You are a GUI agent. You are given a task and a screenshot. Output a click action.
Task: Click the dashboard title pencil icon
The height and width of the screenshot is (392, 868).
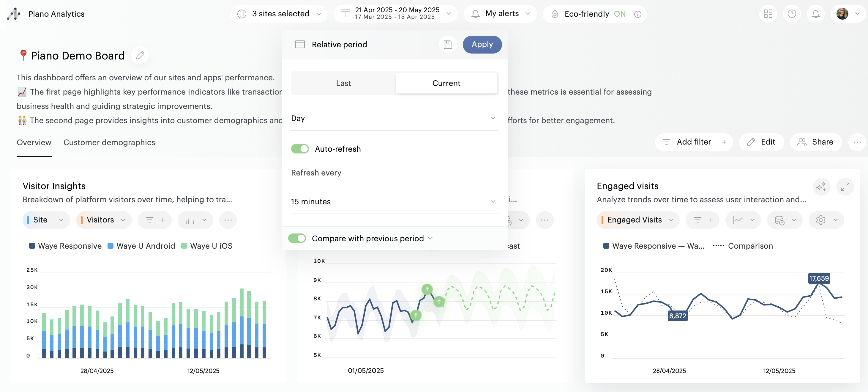pos(140,55)
